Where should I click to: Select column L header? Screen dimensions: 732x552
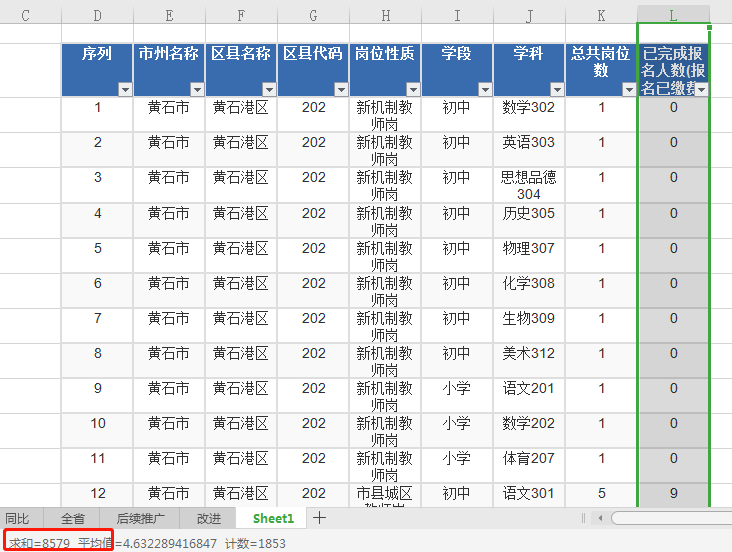coord(673,15)
